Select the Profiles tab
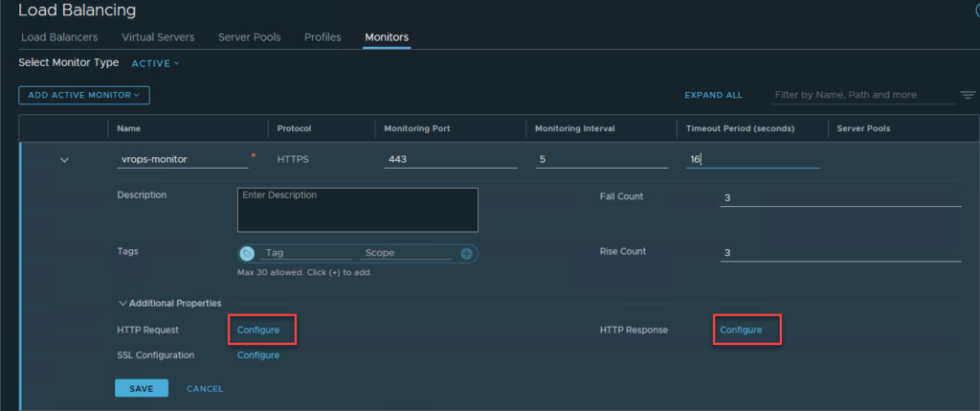 323,37
